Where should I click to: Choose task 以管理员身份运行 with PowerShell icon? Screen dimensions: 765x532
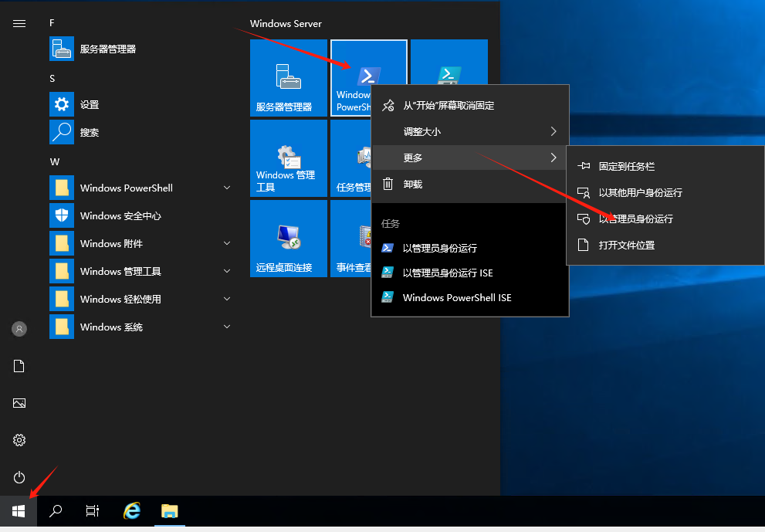click(x=470, y=248)
